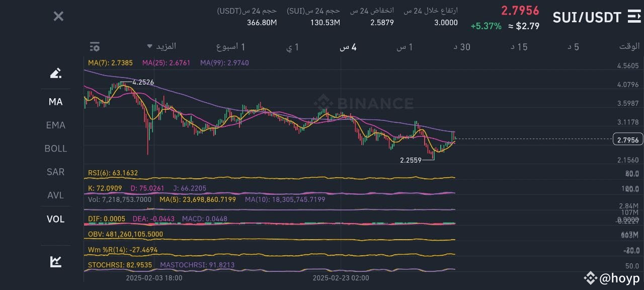Click the 24h high value 3.0000
Screen dimensions: 644x290
(446, 22)
